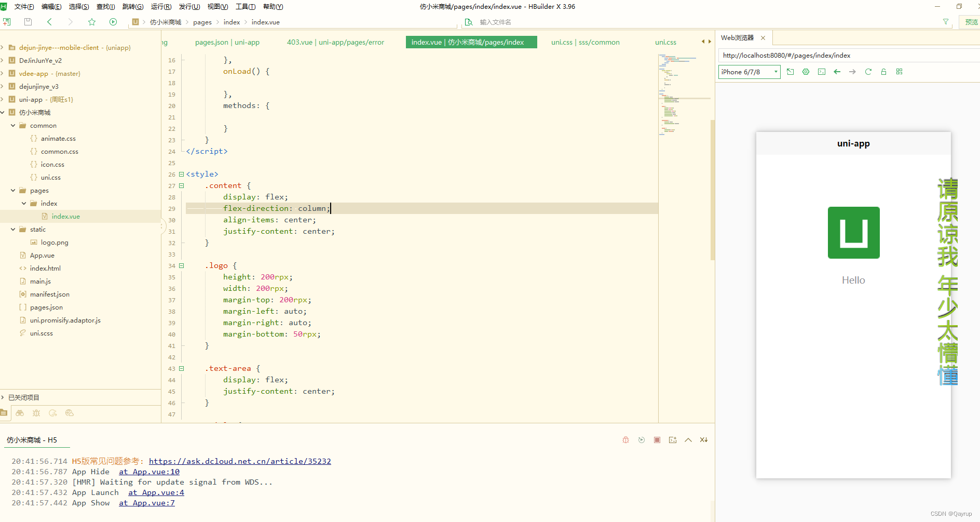Open the 运行(R) menu
Viewport: 980px width, 522px height.
(x=161, y=7)
